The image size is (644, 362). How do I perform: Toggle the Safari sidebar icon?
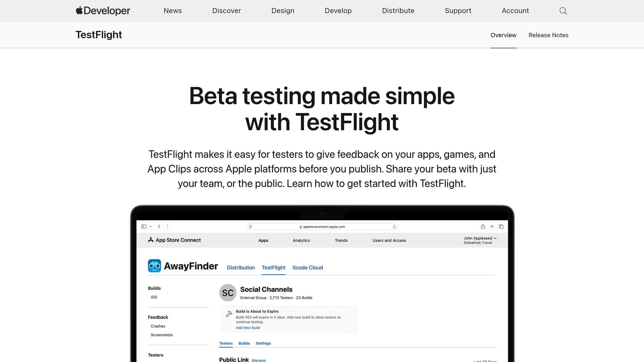[144, 227]
